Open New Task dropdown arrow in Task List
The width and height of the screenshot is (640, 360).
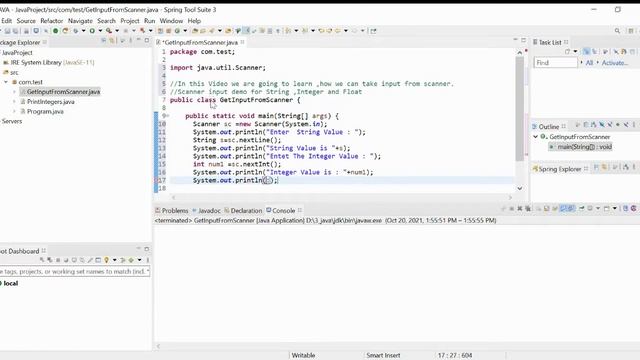click(x=576, y=51)
